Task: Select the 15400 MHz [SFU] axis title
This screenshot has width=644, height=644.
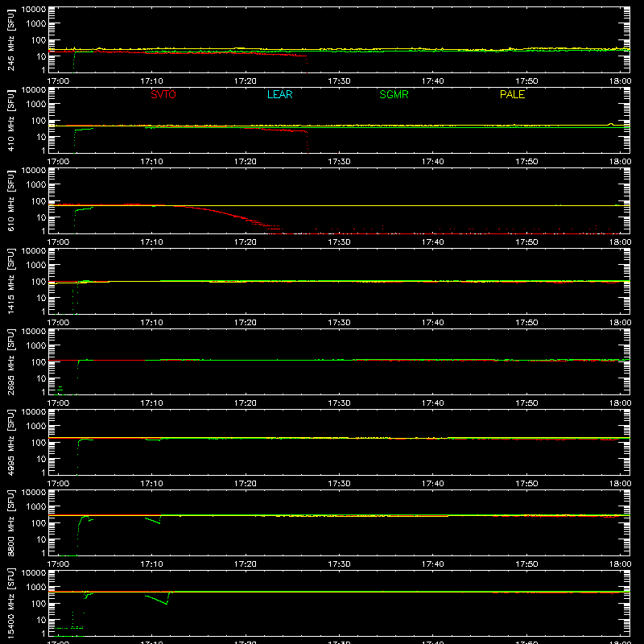Action: [x=11, y=603]
